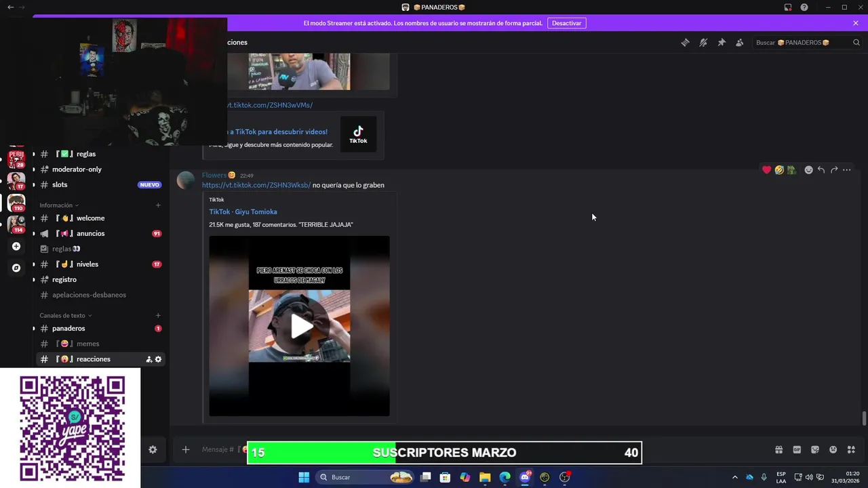Add laughing emoji reaction on message hover bar
Viewport: 868px width, 488px height.
click(x=779, y=170)
